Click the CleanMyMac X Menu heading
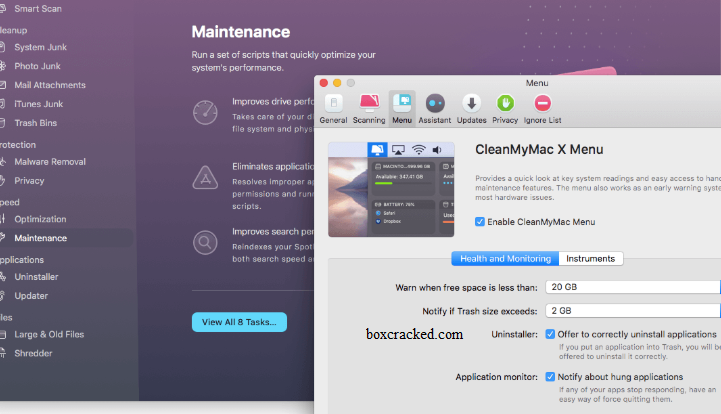The width and height of the screenshot is (721, 414). coord(539,150)
